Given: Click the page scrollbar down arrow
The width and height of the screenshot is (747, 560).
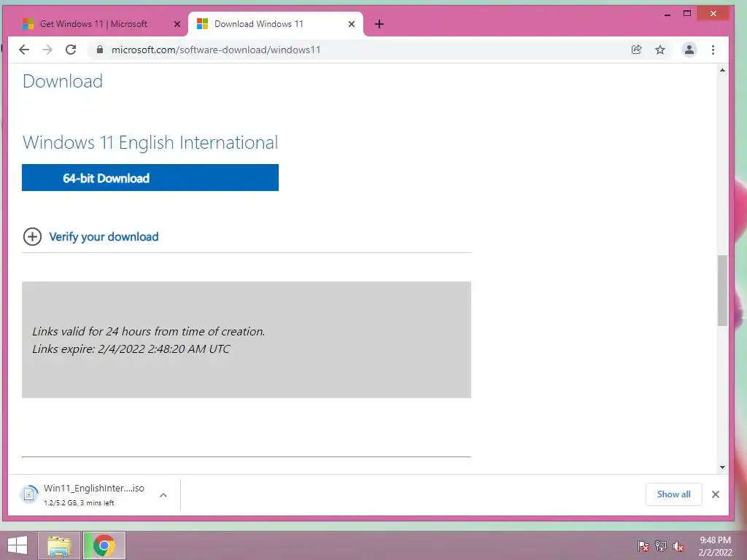Looking at the screenshot, I should click(x=722, y=467).
